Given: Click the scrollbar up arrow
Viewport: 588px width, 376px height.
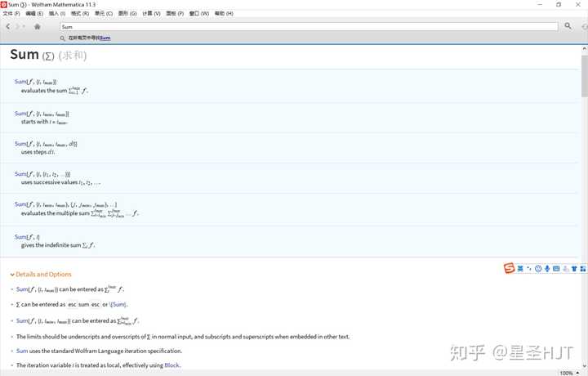Looking at the screenshot, I should click(x=584, y=49).
